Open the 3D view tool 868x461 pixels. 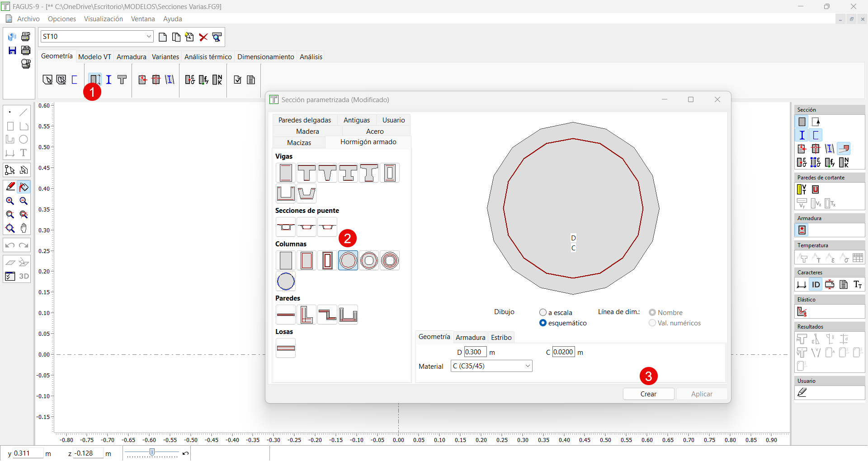pos(24,276)
